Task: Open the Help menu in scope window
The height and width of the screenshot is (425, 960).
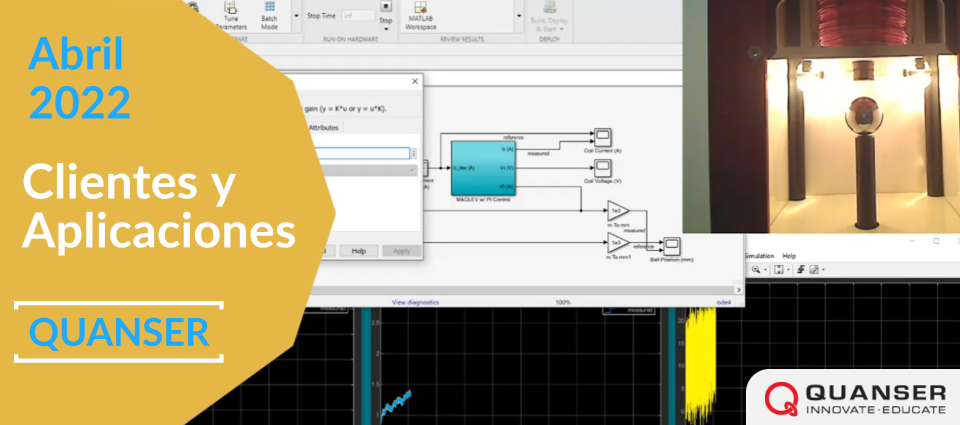Action: pyautogui.click(x=789, y=256)
